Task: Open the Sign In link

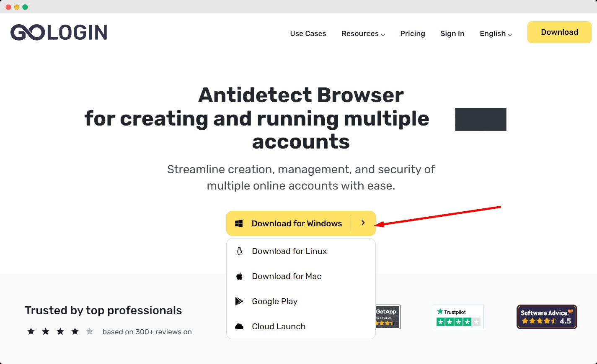Action: point(452,33)
